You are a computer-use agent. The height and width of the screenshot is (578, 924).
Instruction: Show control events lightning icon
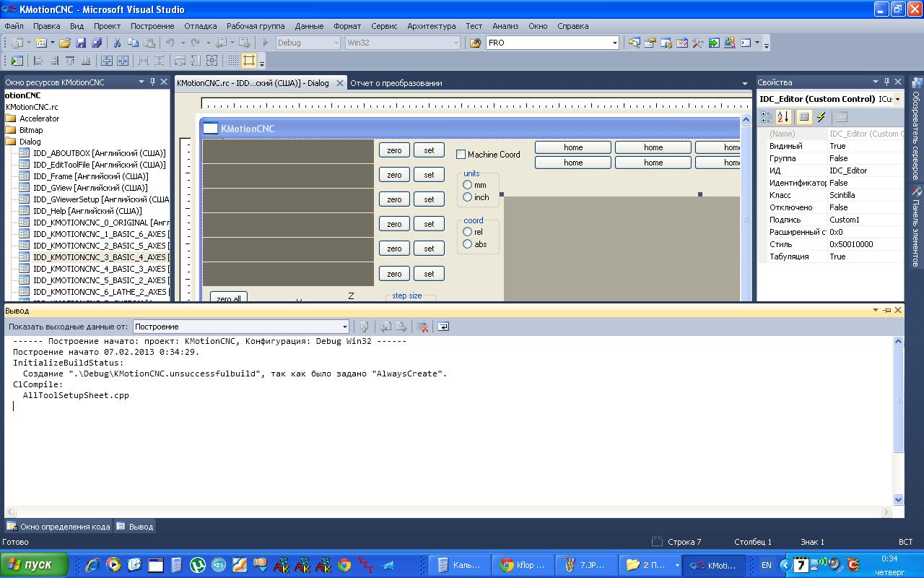pyautogui.click(x=821, y=117)
